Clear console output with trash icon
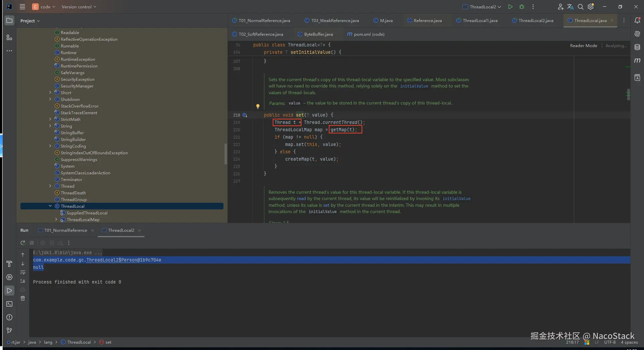This screenshot has width=644, height=350. (23, 298)
